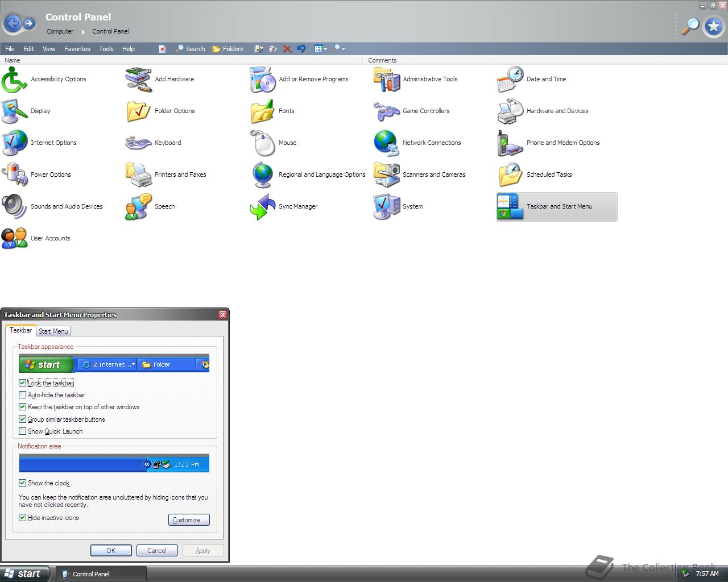Open Phone and Modem Options
Viewport: 728px width, 582px height.
tap(549, 143)
